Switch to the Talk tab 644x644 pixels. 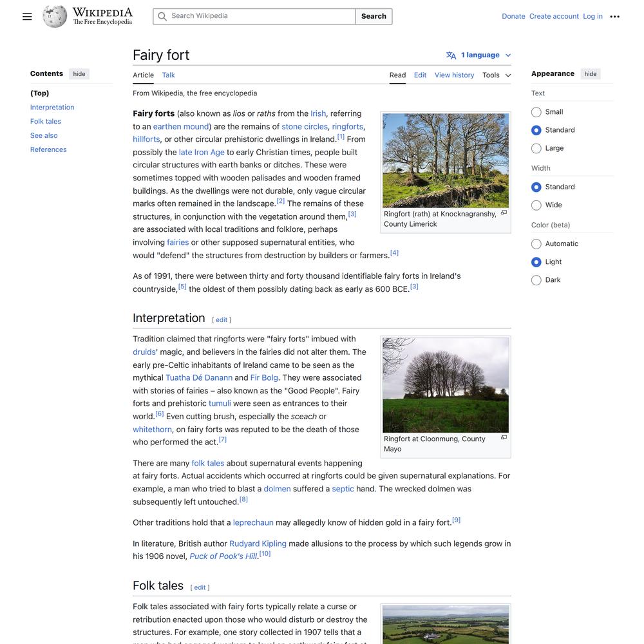pos(168,75)
